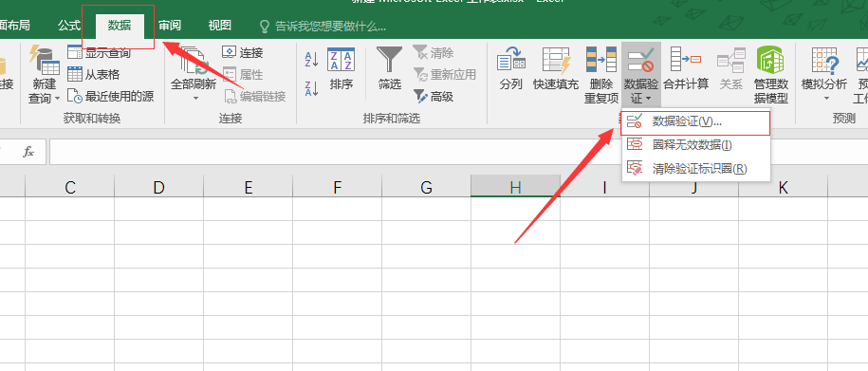Toggle the 筛选 filter funnel
The width and height of the screenshot is (868, 371).
[x=390, y=69]
